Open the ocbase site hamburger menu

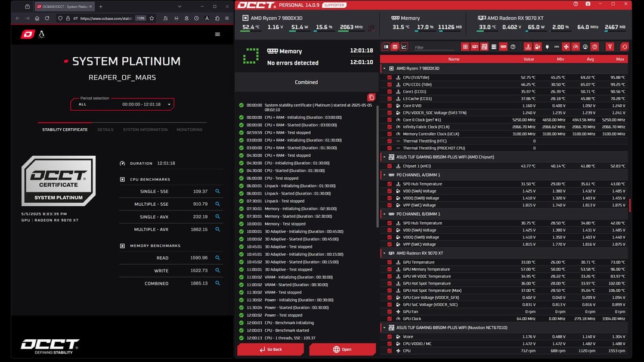218,34
